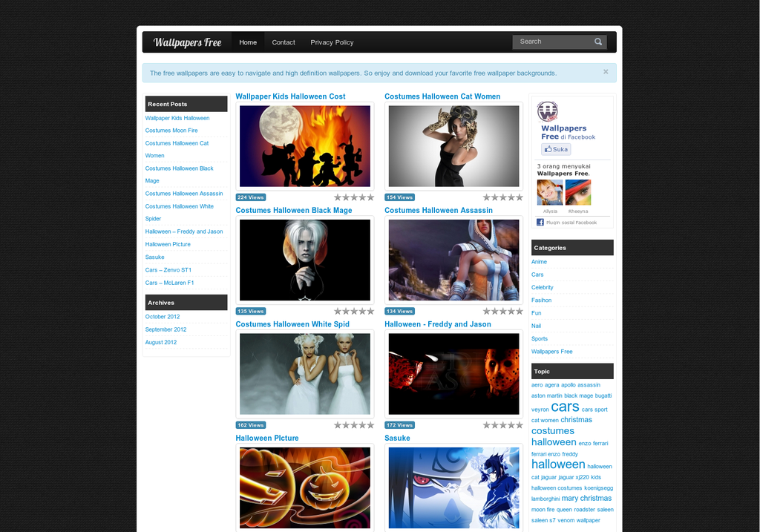Open the Privacy Policy page
760x532 pixels.
point(332,42)
